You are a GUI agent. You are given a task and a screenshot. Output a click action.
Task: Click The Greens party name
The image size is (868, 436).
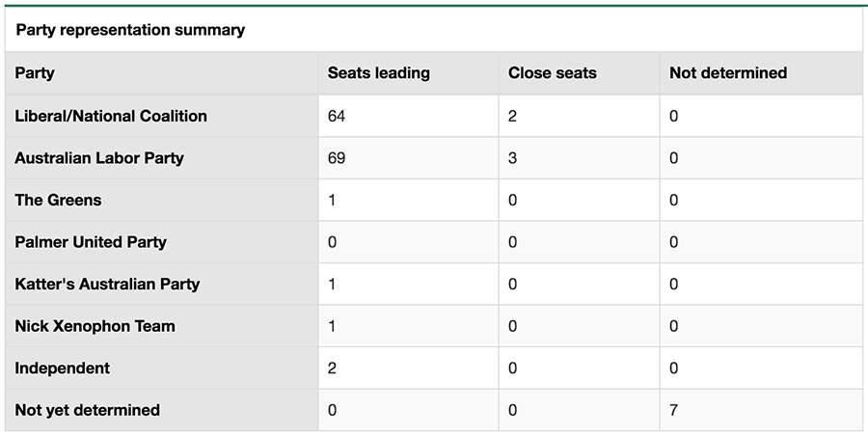(x=58, y=200)
